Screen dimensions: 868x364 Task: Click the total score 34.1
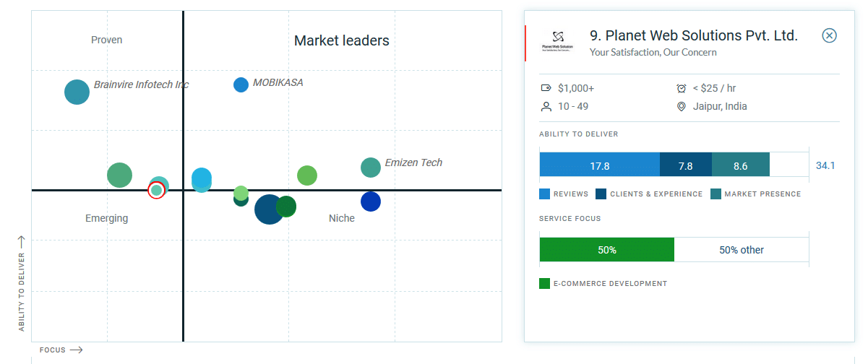(825, 165)
